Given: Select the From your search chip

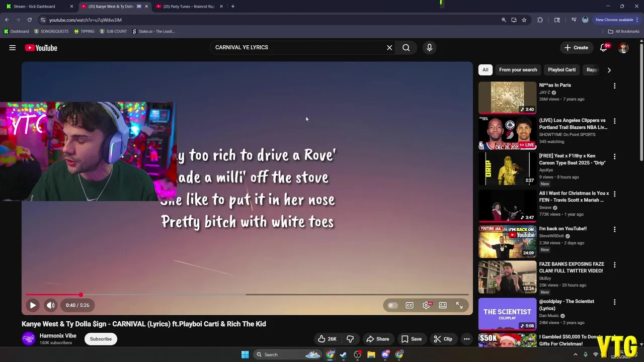Looking at the screenshot, I should 518,70.
